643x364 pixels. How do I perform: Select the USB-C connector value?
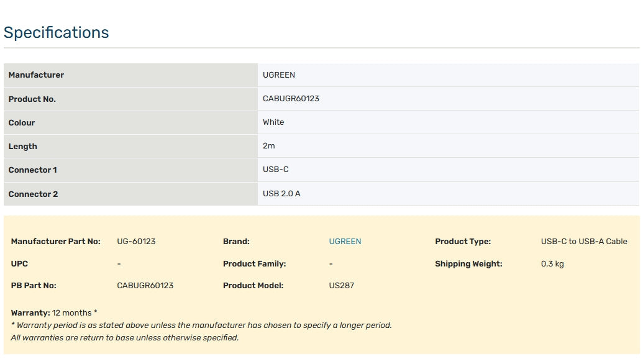(276, 170)
